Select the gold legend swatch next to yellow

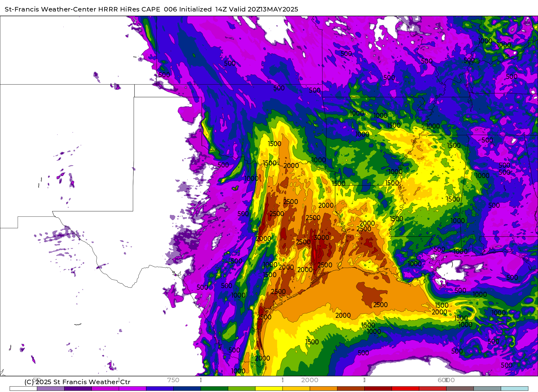296,389
